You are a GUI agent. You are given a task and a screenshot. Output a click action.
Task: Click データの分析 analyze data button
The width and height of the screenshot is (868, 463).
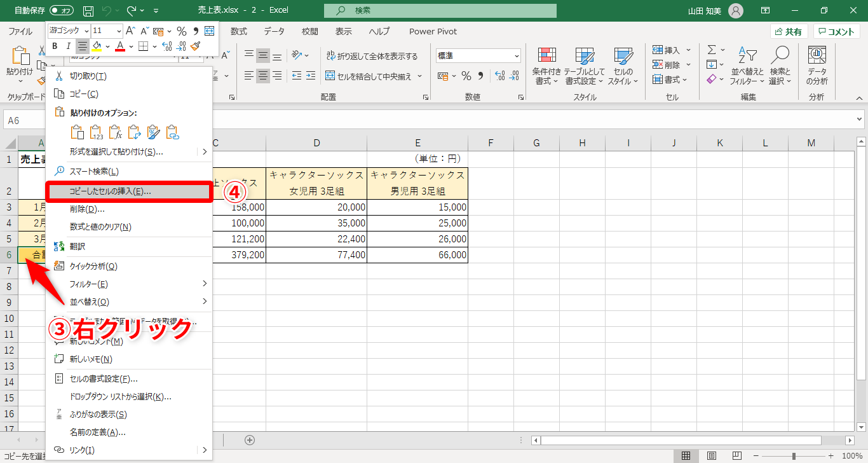click(817, 66)
